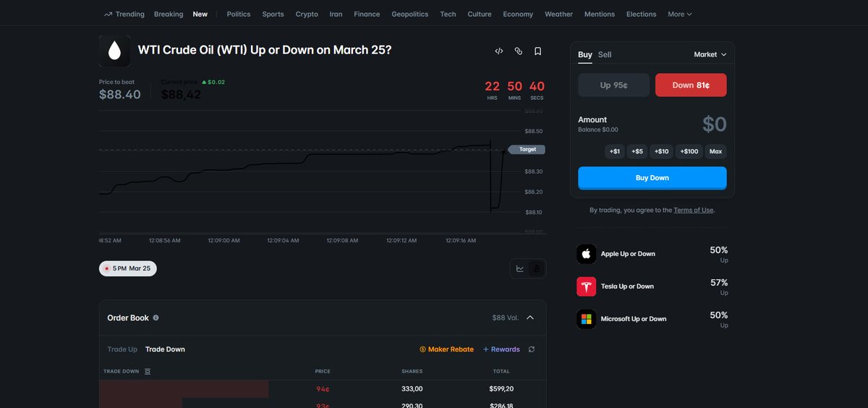Screen dimensions: 868x408
Task: Click the price to beat $88.40
Action: (x=120, y=94)
